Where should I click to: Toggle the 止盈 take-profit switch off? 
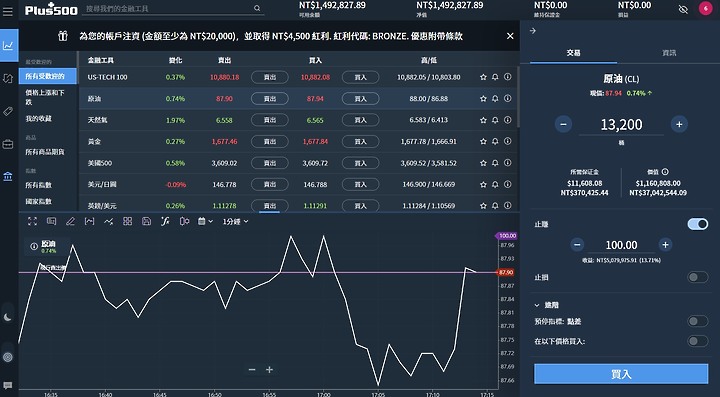(698, 224)
